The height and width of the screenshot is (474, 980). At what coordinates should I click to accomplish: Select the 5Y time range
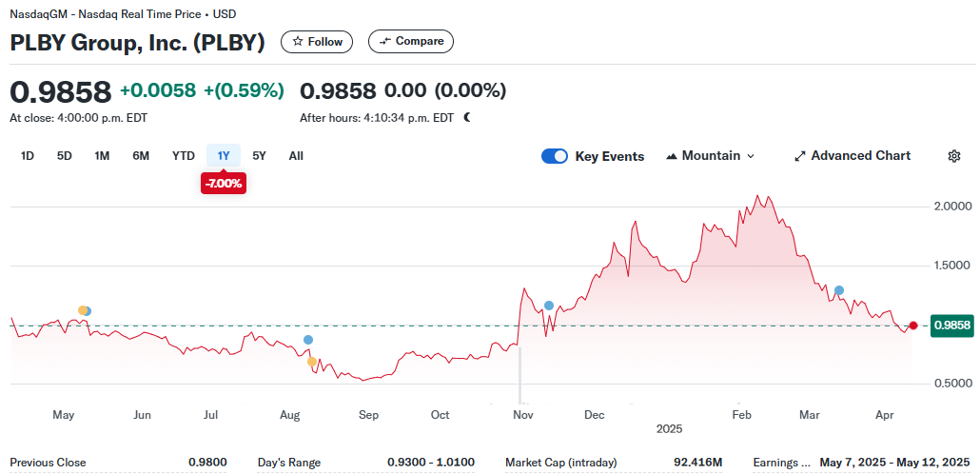pos(260,156)
